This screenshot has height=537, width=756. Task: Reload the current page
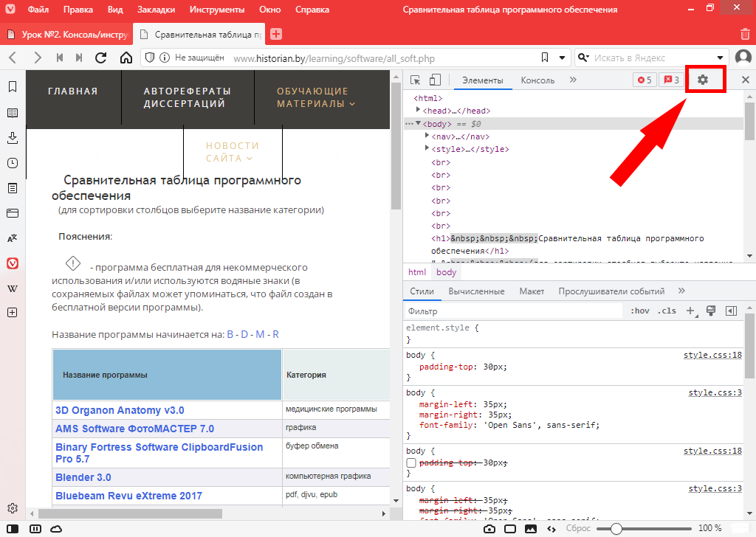click(101, 58)
